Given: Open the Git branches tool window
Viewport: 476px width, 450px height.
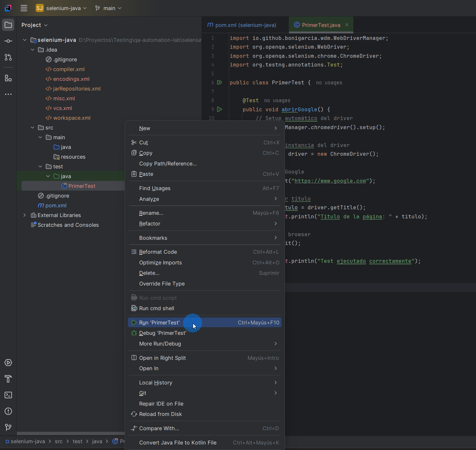Looking at the screenshot, I should [8, 427].
